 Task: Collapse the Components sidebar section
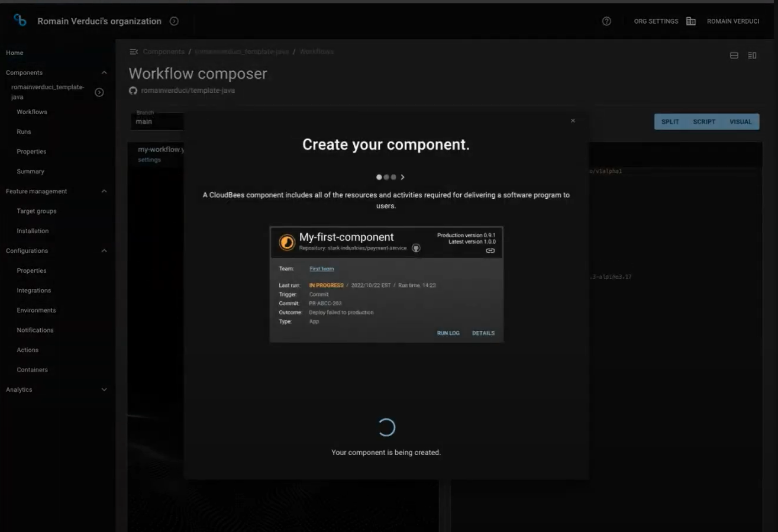pos(104,73)
